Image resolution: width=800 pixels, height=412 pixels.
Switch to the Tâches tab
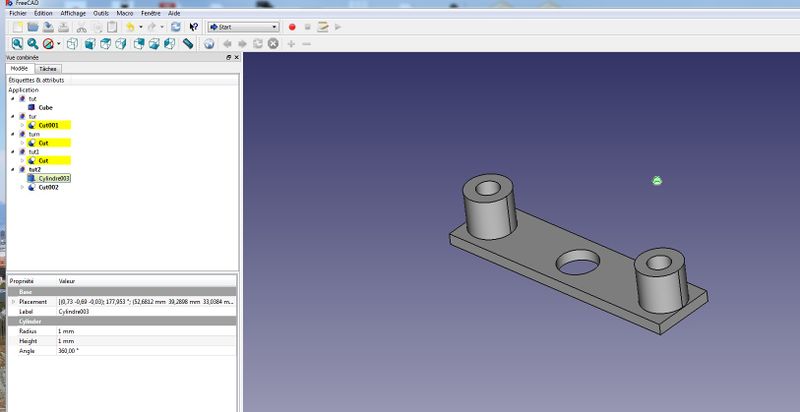pos(48,69)
